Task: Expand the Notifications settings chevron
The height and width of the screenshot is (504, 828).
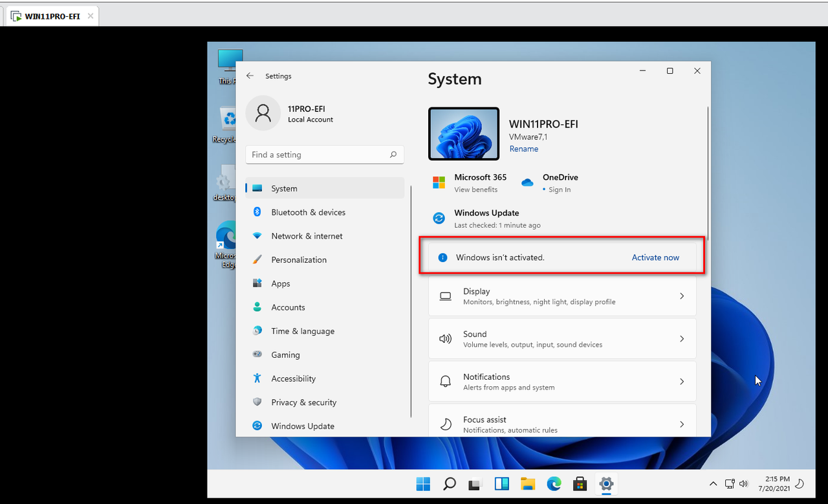Action: tap(681, 381)
